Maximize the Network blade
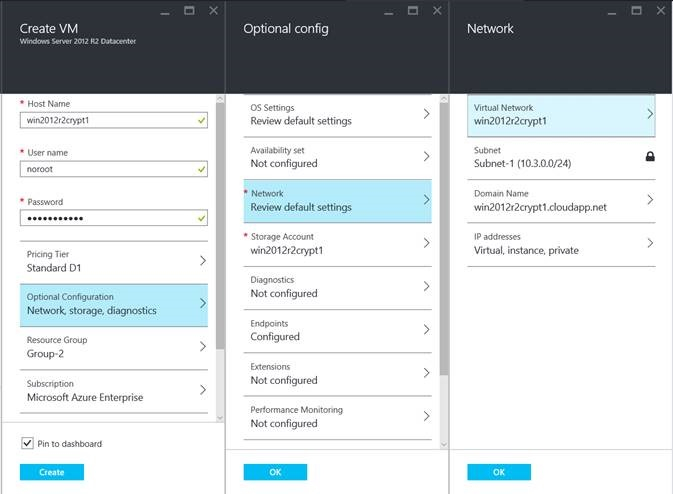This screenshot has height=494, width=673. [636, 11]
